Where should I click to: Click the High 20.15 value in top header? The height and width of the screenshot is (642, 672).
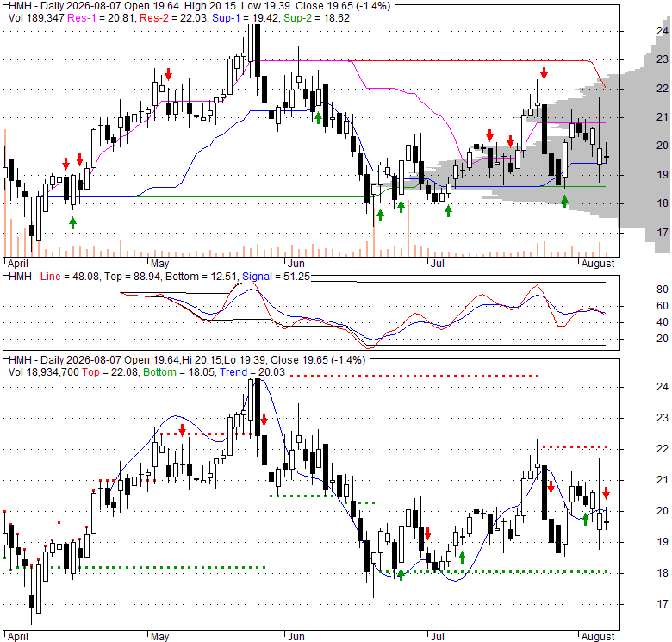(x=210, y=6)
